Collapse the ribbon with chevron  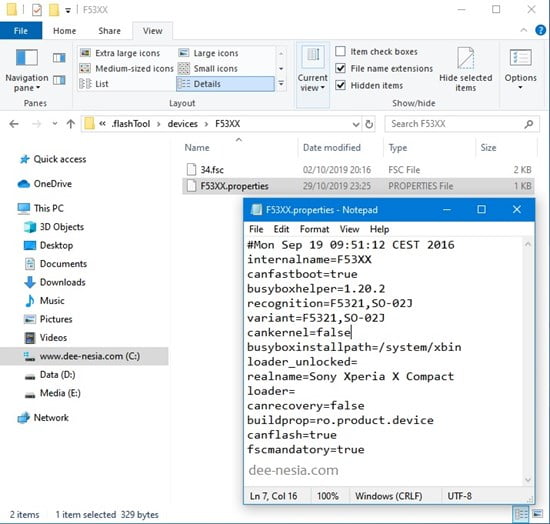coord(524,30)
